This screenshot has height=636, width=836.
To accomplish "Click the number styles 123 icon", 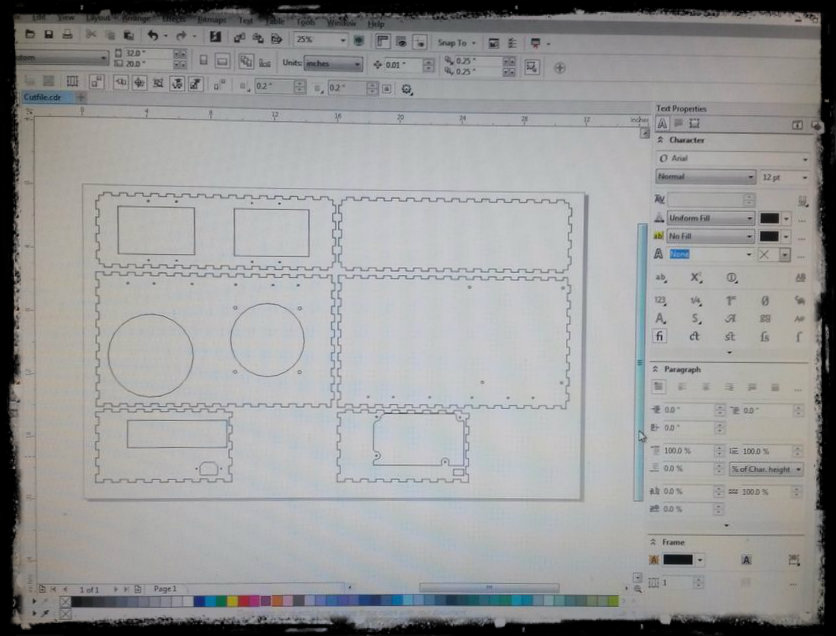I will pos(660,301).
